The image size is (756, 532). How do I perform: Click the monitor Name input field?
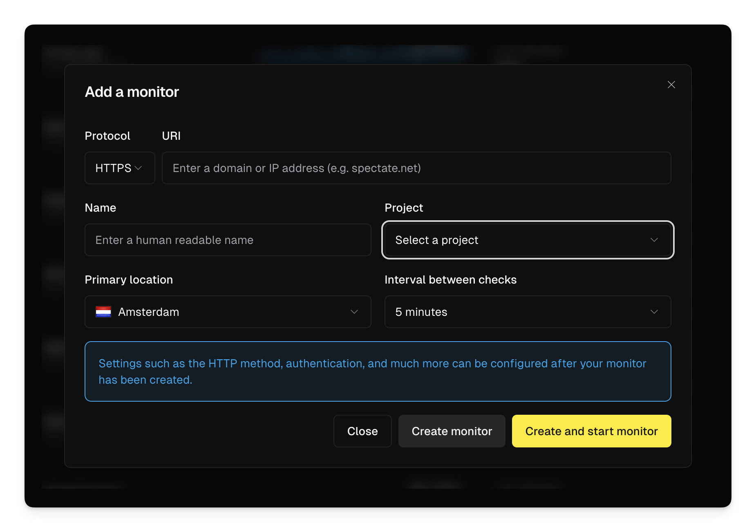pyautogui.click(x=228, y=240)
